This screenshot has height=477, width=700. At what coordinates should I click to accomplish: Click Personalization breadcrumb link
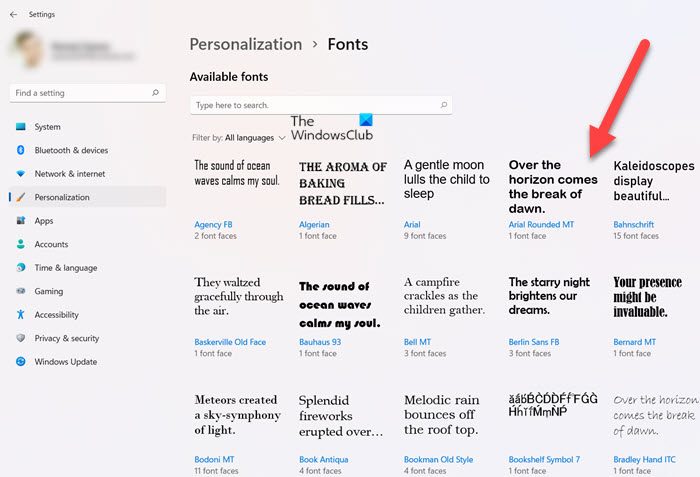click(245, 44)
